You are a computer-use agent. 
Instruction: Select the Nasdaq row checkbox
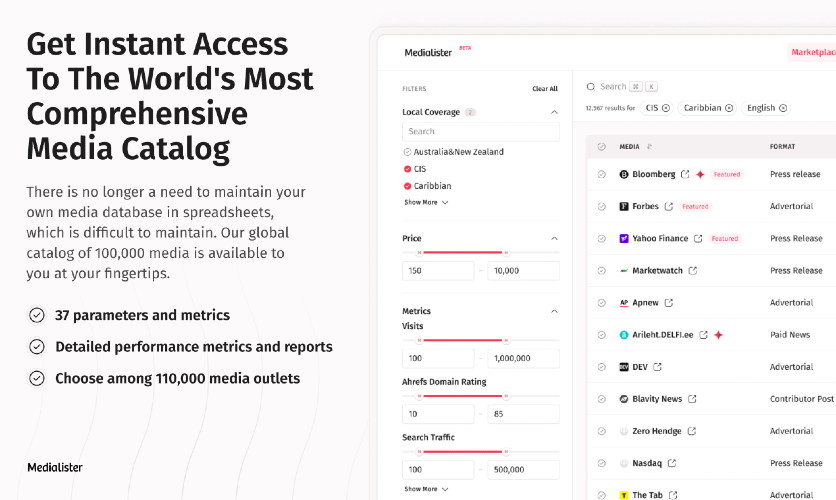coord(601,463)
